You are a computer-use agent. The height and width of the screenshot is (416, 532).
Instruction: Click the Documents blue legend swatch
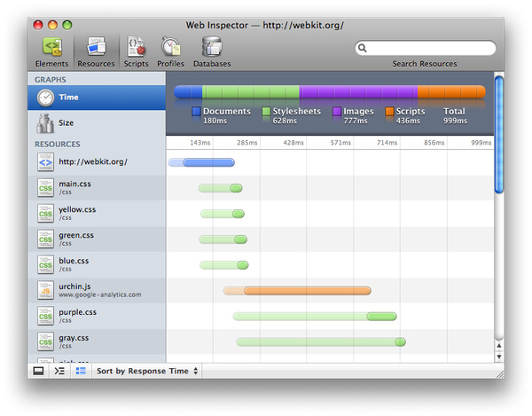(197, 111)
